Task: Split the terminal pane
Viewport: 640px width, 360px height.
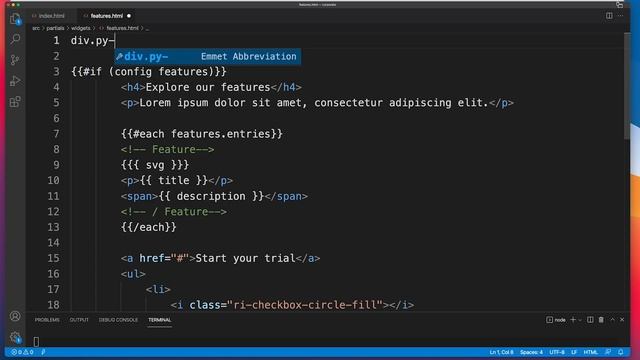Action: pyautogui.click(x=590, y=320)
